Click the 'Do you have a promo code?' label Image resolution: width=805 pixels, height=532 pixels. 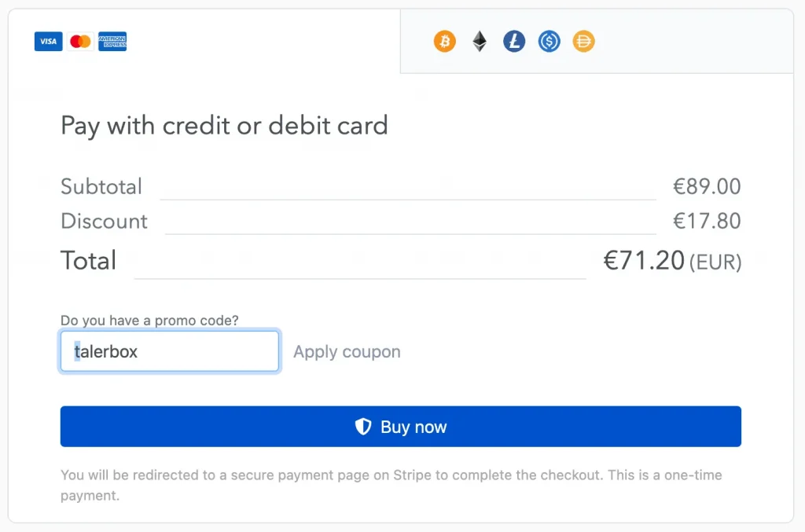click(x=149, y=321)
